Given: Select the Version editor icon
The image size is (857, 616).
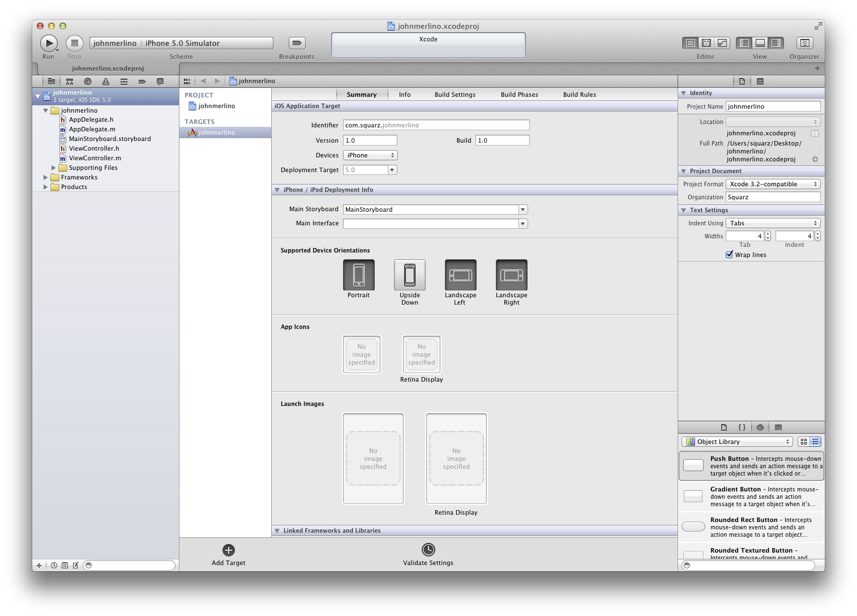Looking at the screenshot, I should (x=722, y=43).
